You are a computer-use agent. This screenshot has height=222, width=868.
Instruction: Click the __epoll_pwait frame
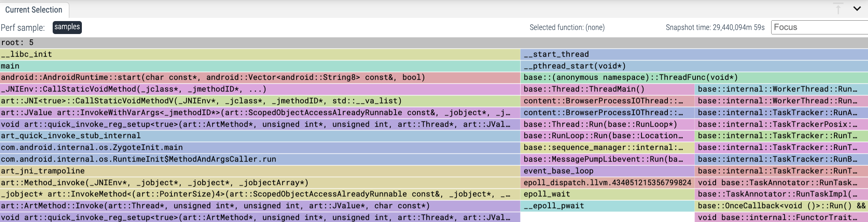(607, 206)
